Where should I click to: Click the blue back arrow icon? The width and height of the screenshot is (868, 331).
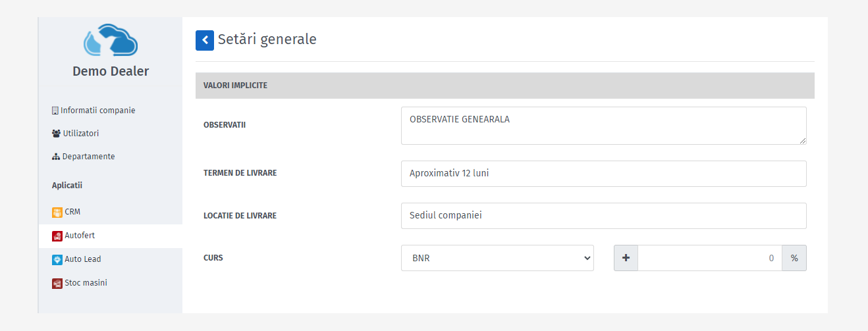(x=205, y=40)
